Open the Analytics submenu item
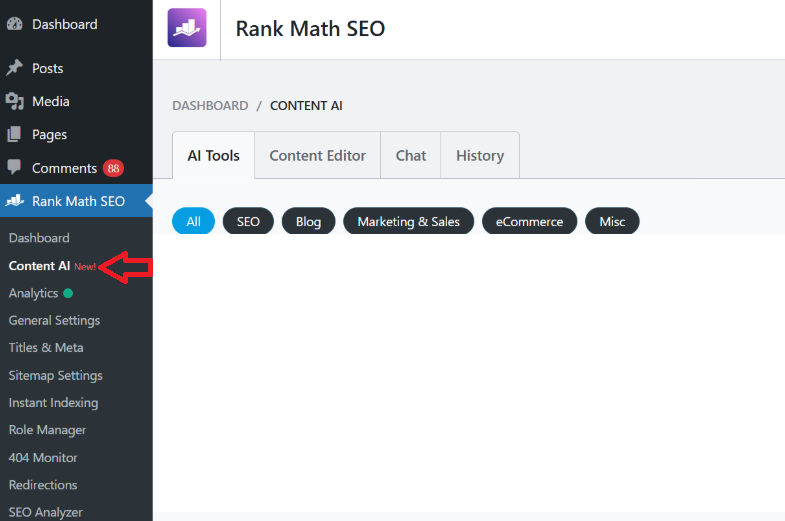 [33, 293]
